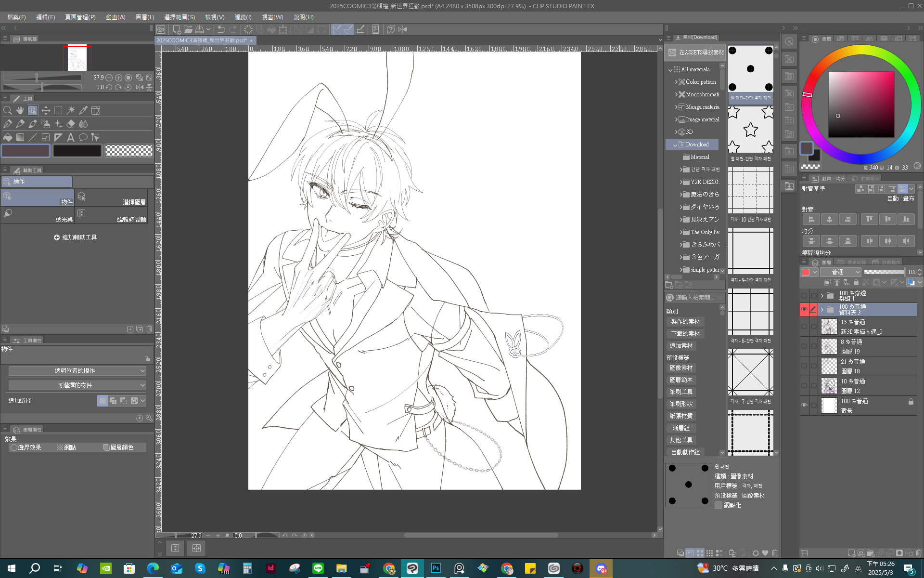Expand the 資料夾 3 layer folder

(822, 310)
